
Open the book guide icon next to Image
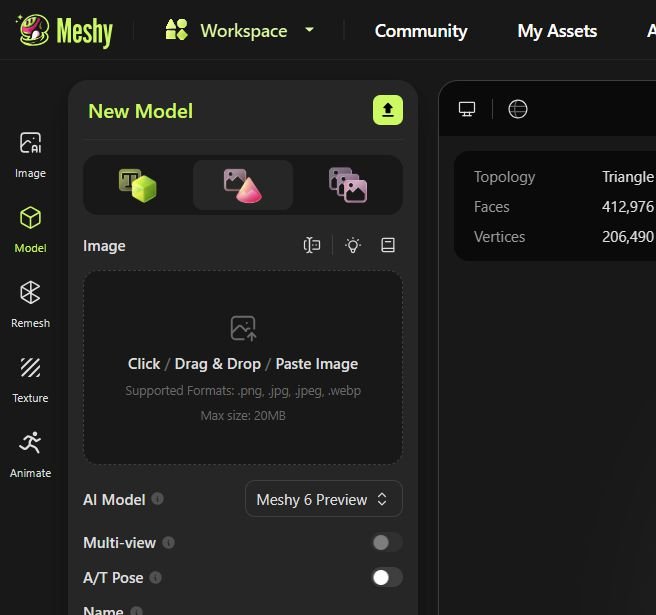pyautogui.click(x=388, y=246)
